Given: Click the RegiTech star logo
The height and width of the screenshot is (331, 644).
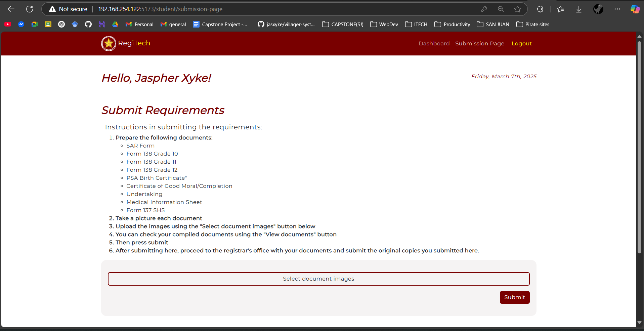Looking at the screenshot, I should (109, 43).
